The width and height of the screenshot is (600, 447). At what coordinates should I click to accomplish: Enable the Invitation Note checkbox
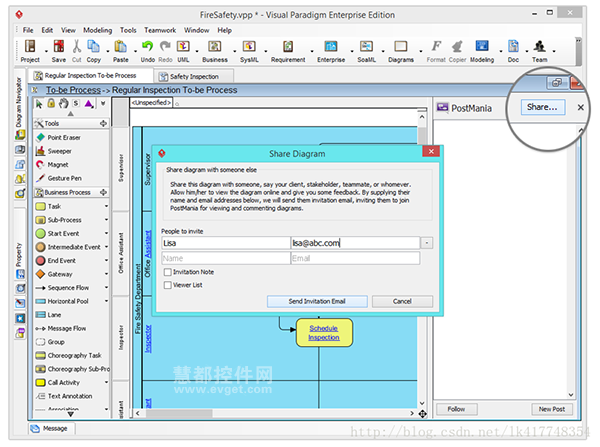coord(167,272)
